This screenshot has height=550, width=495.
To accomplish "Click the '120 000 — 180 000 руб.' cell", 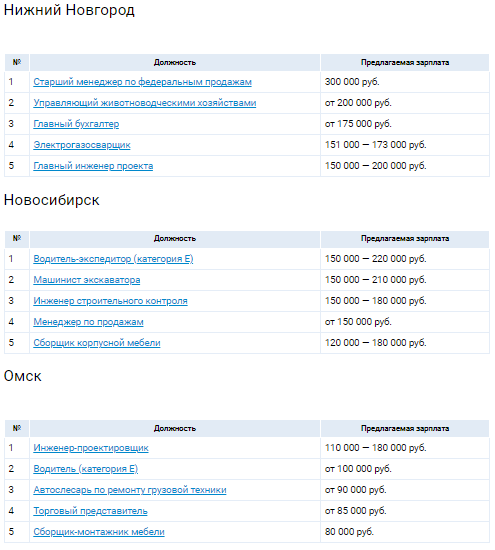I will click(405, 343).
